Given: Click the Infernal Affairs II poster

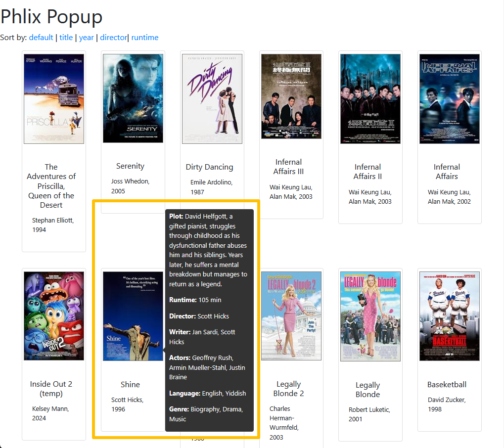Looking at the screenshot, I should (x=370, y=99).
